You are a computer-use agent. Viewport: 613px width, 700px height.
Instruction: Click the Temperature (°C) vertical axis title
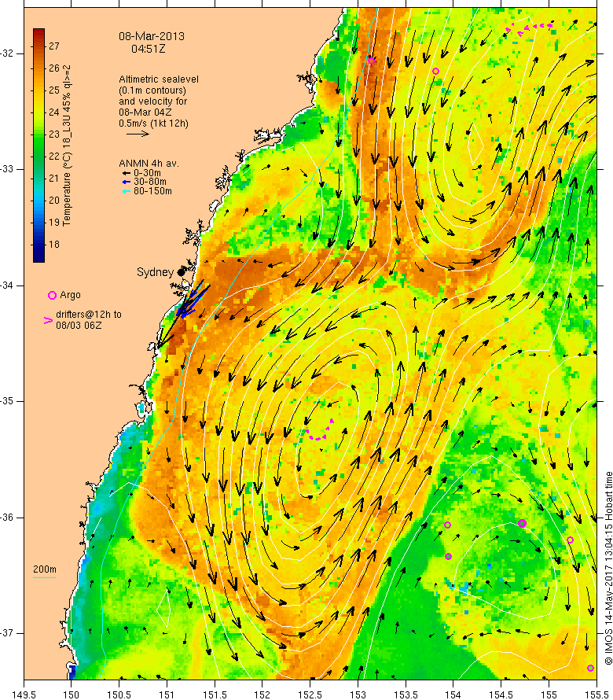coord(67,146)
